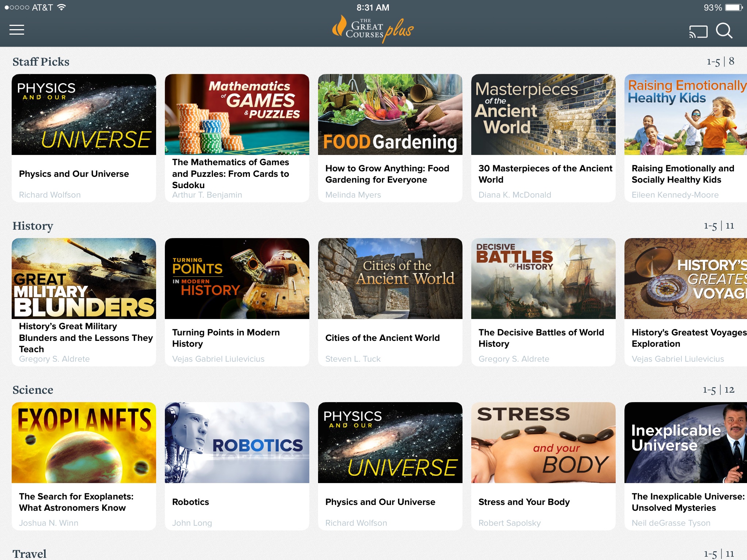Viewport: 747px width, 560px height.
Task: Select Turning Points in Modern History thumbnail
Action: [x=237, y=279]
